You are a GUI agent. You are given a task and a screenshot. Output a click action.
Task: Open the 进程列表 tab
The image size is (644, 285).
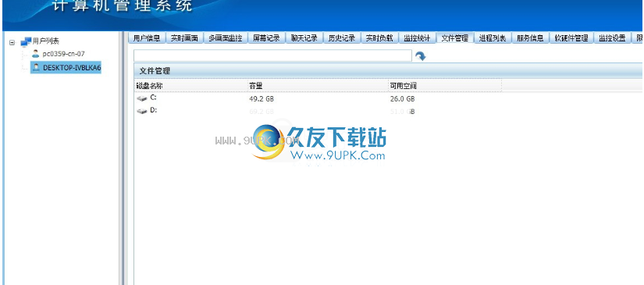click(x=493, y=38)
